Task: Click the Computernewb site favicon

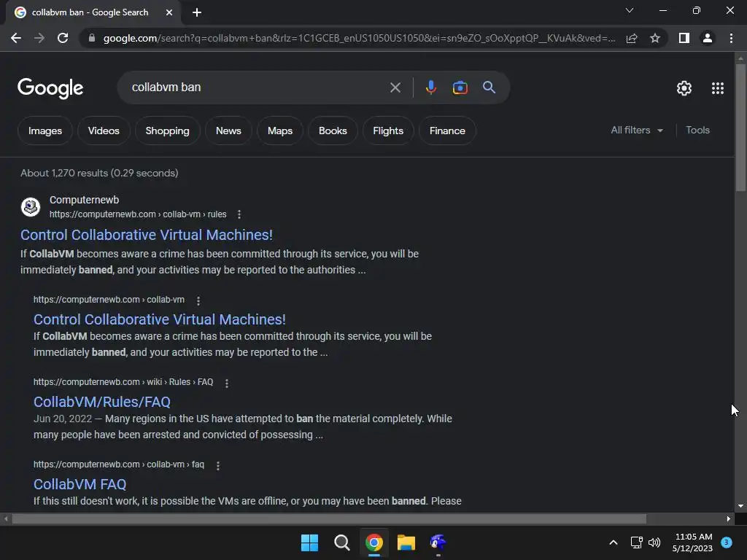Action: (31, 206)
